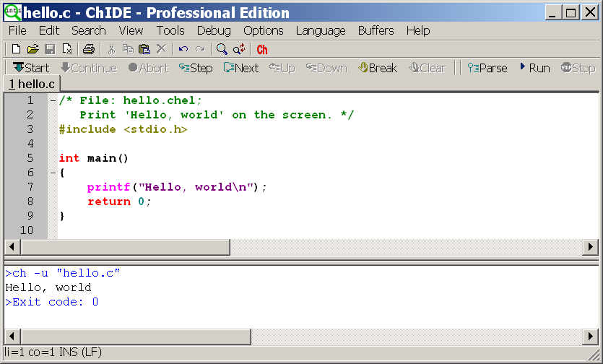Click the Stop execution button
The image size is (603, 364).
click(578, 68)
